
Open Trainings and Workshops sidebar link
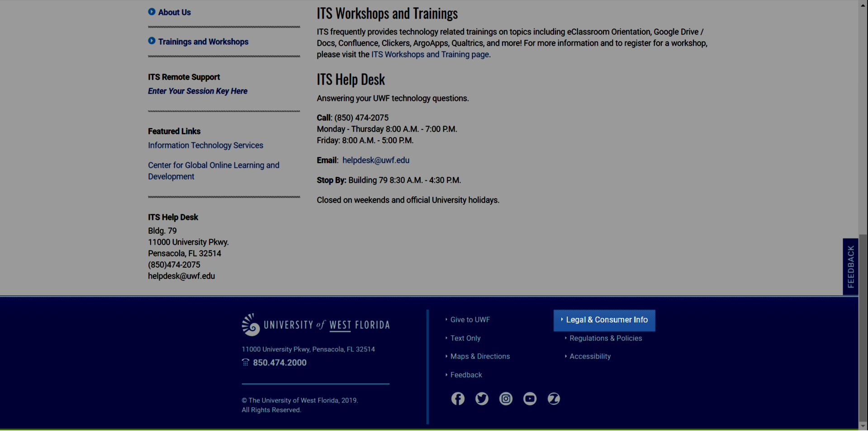click(203, 42)
